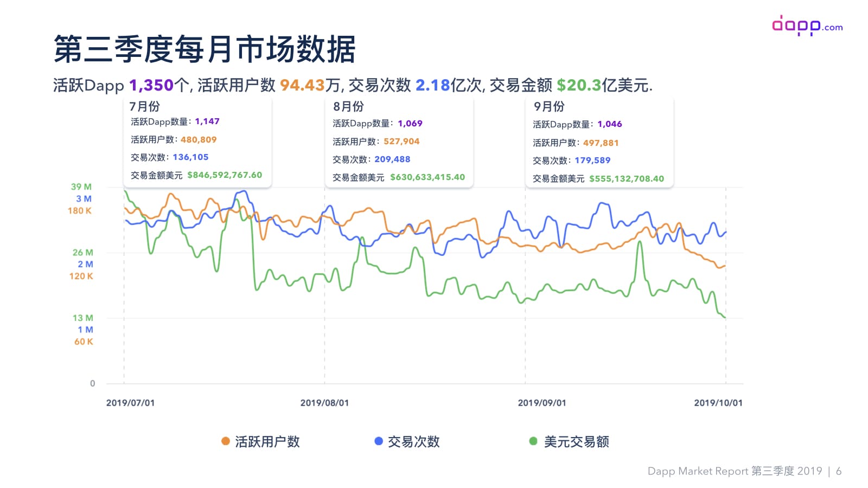Screen dimensions: 868x488
Task: Click July active users value 480,809
Action: click(x=199, y=140)
